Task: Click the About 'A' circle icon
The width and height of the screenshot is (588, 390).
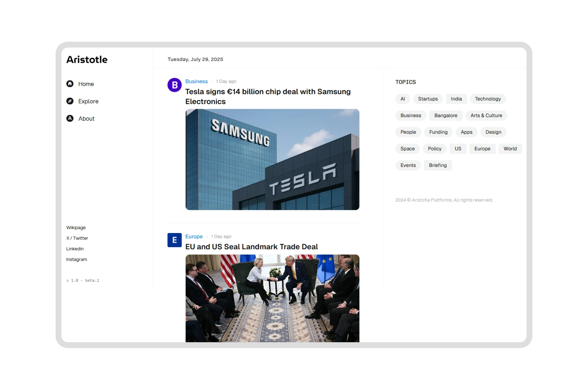Action: click(70, 118)
